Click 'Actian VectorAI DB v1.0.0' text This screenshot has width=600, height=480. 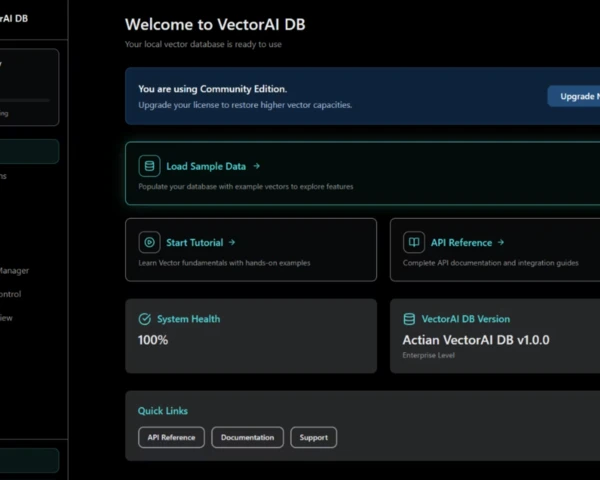(x=476, y=340)
